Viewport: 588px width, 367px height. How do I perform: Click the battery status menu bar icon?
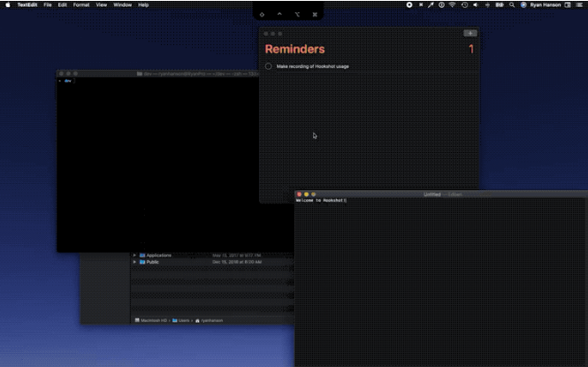click(x=500, y=5)
